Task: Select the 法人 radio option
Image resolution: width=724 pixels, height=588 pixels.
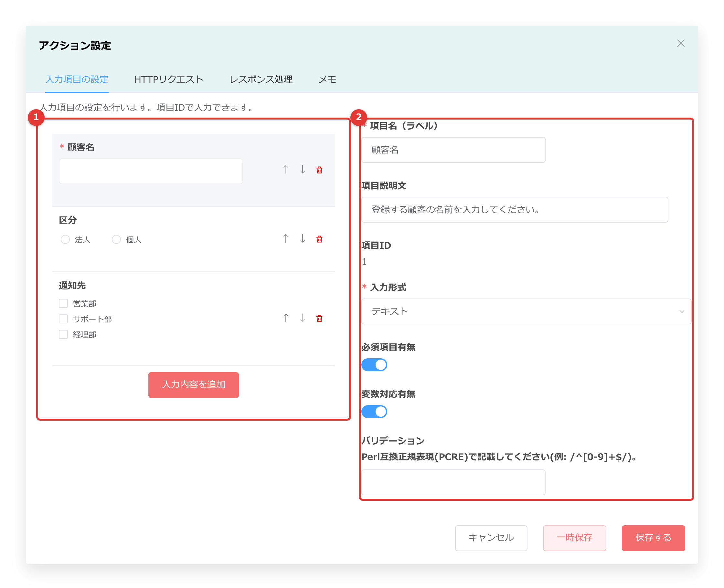Action: pyautogui.click(x=65, y=239)
